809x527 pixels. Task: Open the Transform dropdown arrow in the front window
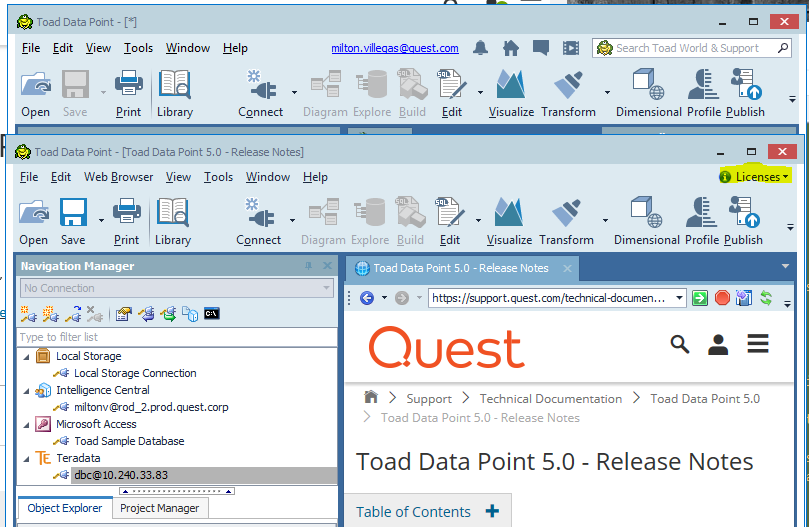coord(605,220)
